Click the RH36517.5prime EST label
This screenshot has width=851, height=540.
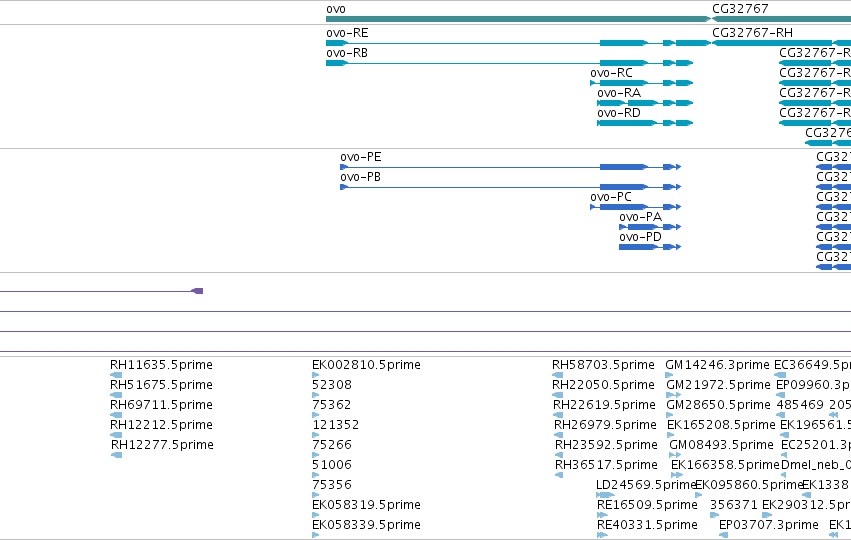click(x=606, y=465)
